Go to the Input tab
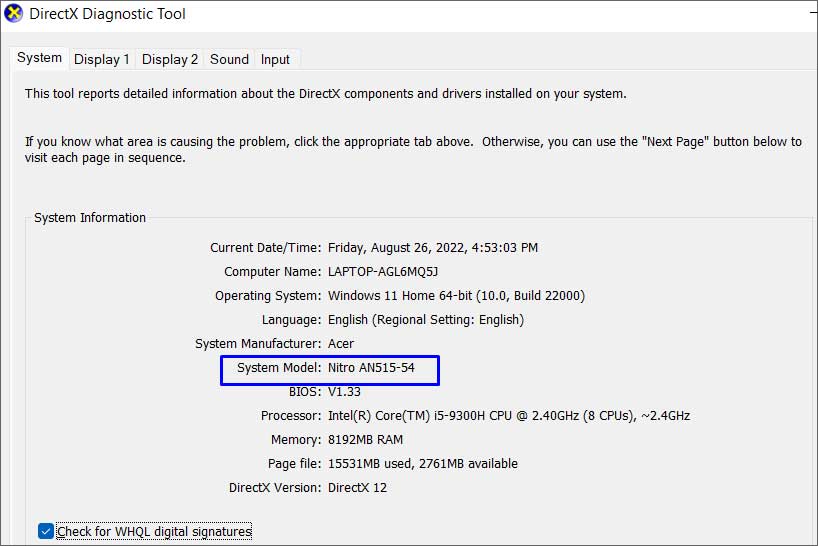This screenshot has height=546, width=818. (275, 59)
